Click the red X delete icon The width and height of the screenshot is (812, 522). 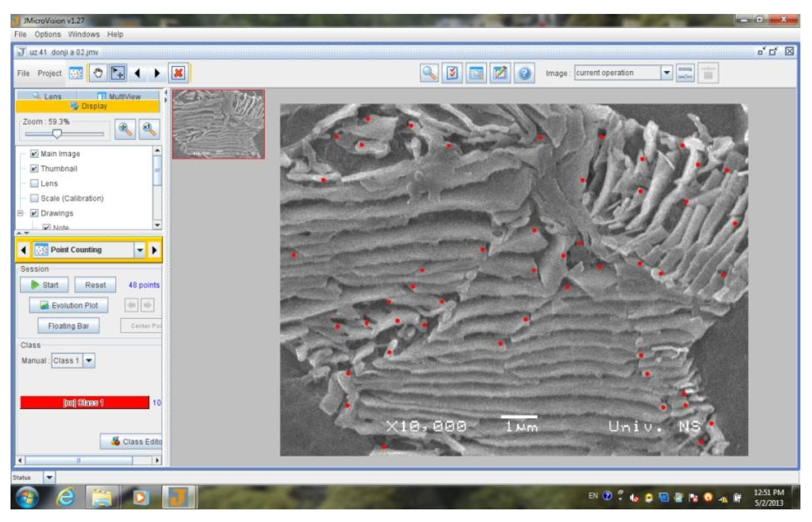(178, 73)
